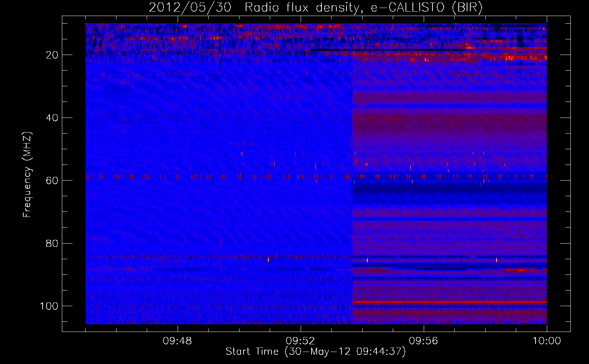Click the 'Start Time (30-May-12 09:44:37)' label
Screen dimensions: 589x364
pos(316,352)
